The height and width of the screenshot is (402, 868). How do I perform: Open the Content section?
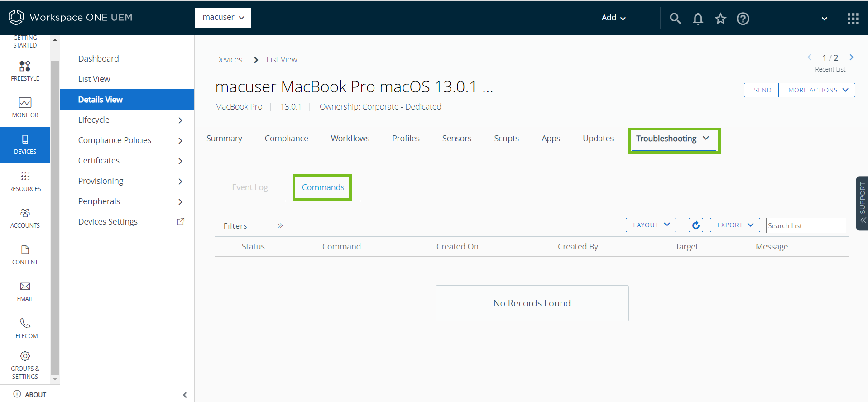pyautogui.click(x=25, y=255)
